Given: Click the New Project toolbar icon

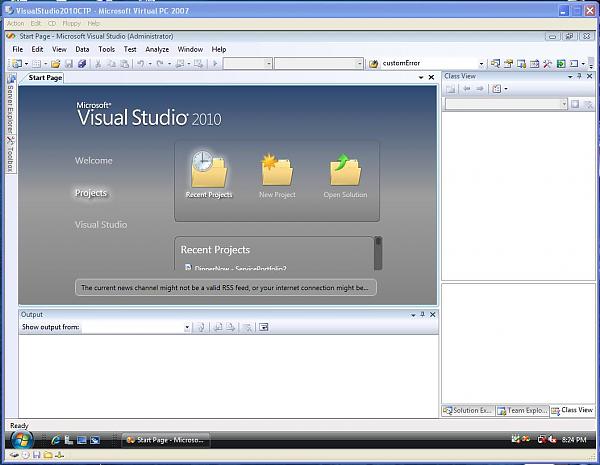Looking at the screenshot, I should tap(17, 64).
